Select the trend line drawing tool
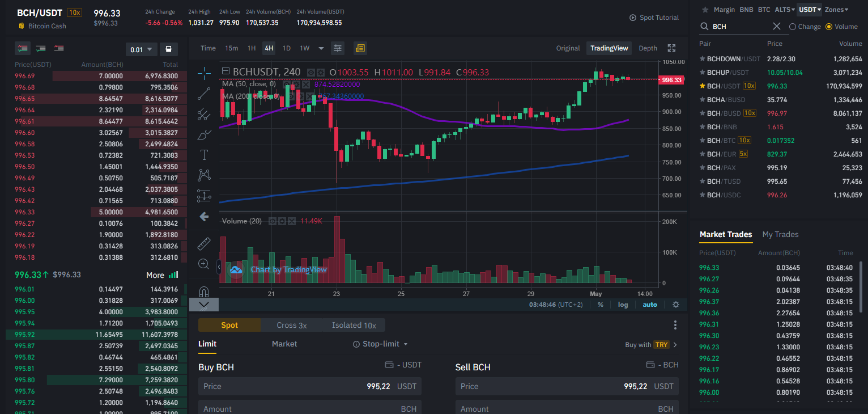Screen dimensions: 868x414 coord(204,94)
